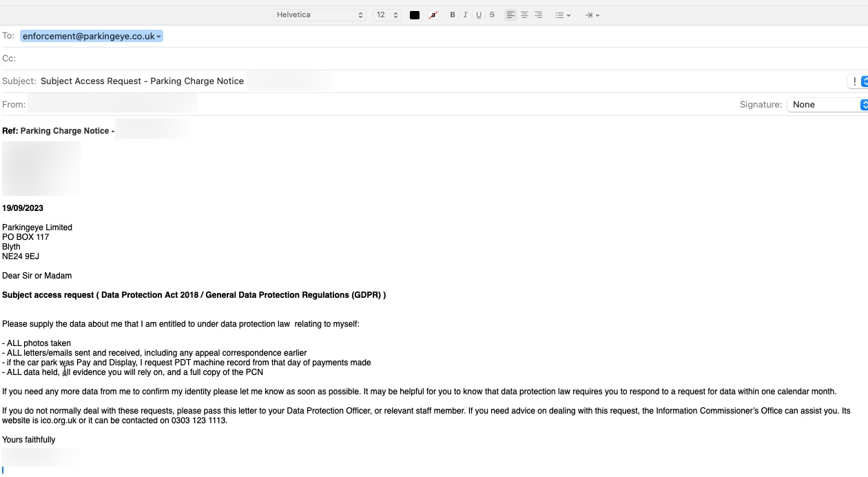
Task: Click the 'Dear Sir or Madam' greeting
Action: point(37,276)
